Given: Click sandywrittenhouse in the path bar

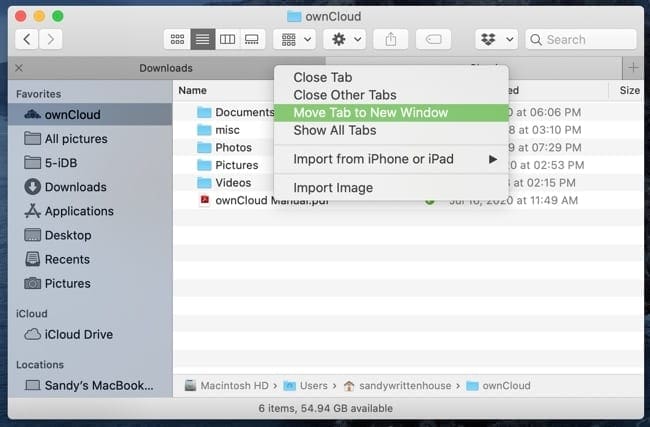Looking at the screenshot, I should [398, 386].
